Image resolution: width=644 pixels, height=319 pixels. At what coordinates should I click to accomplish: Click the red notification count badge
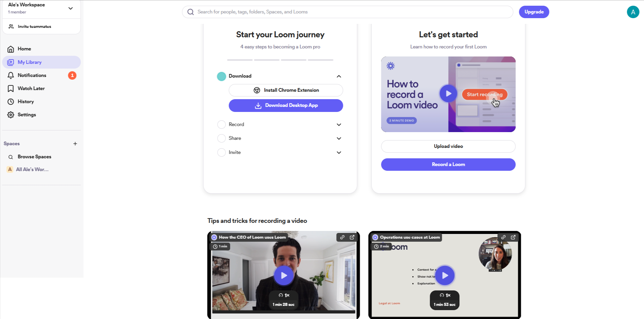[72, 75]
